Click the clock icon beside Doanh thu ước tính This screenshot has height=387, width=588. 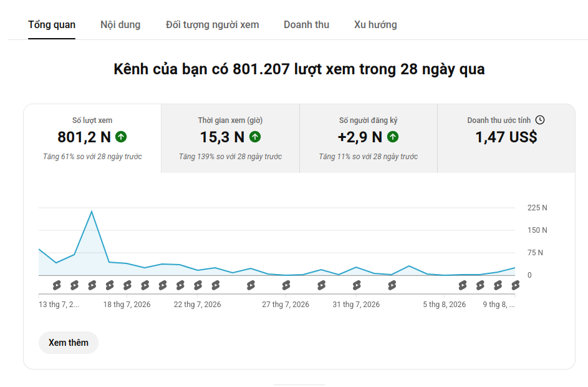(x=540, y=120)
